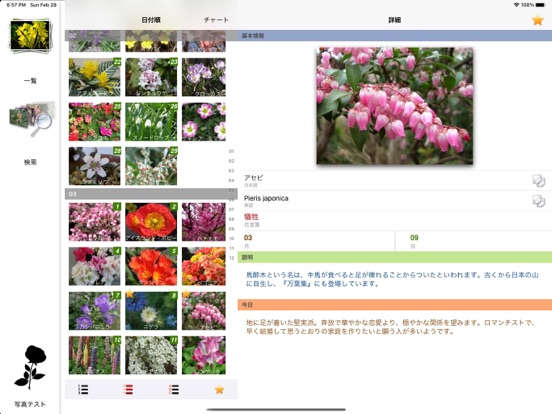The height and width of the screenshot is (414, 552).
Task: Tap the day value 09
Action: [x=414, y=238]
